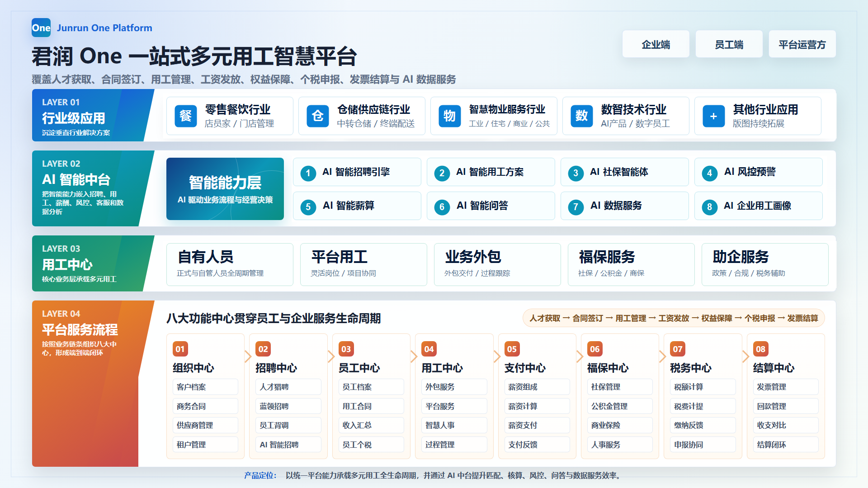Click the 智能能力层 banner card
This screenshot has height=488, width=868.
225,189
